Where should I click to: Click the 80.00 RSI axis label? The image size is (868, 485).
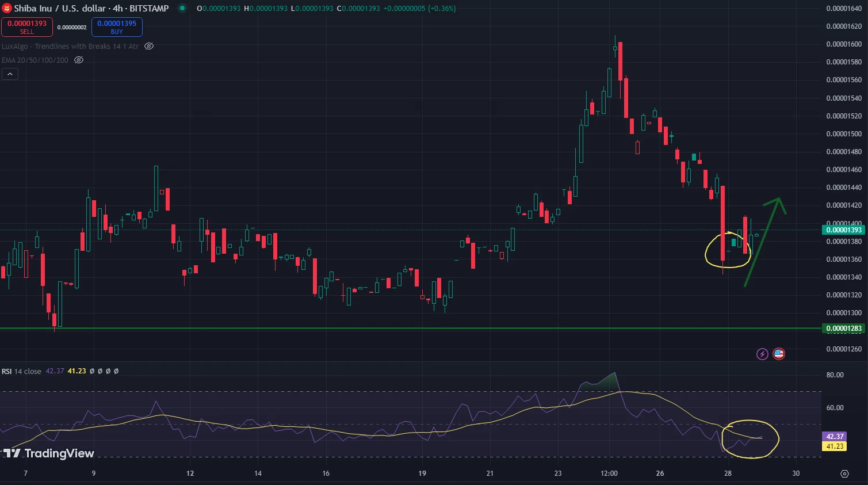point(835,375)
